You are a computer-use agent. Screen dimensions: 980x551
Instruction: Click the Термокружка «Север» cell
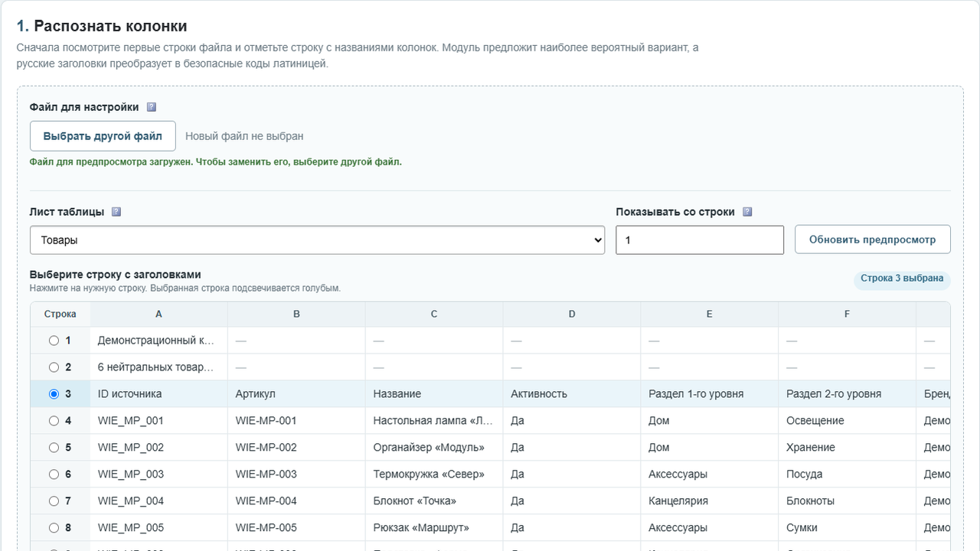click(434, 474)
